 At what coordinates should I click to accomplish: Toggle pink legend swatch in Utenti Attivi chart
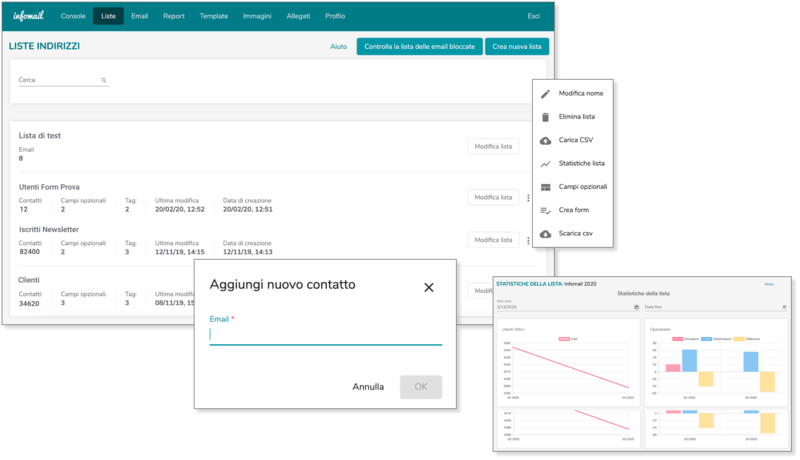[x=564, y=339]
